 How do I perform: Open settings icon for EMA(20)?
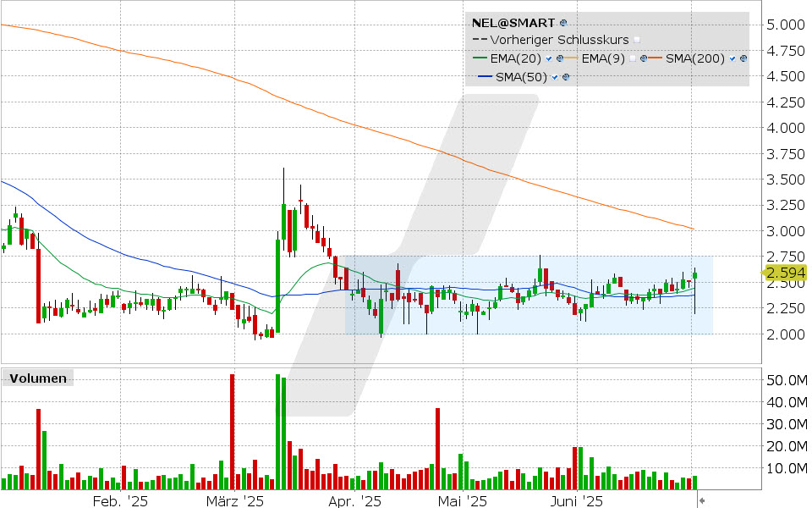(x=559, y=59)
